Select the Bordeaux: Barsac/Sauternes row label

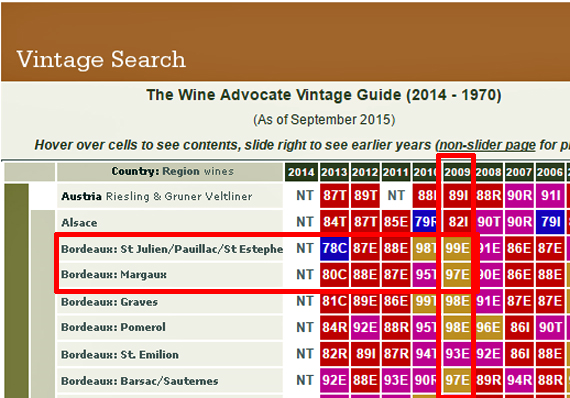pos(140,381)
